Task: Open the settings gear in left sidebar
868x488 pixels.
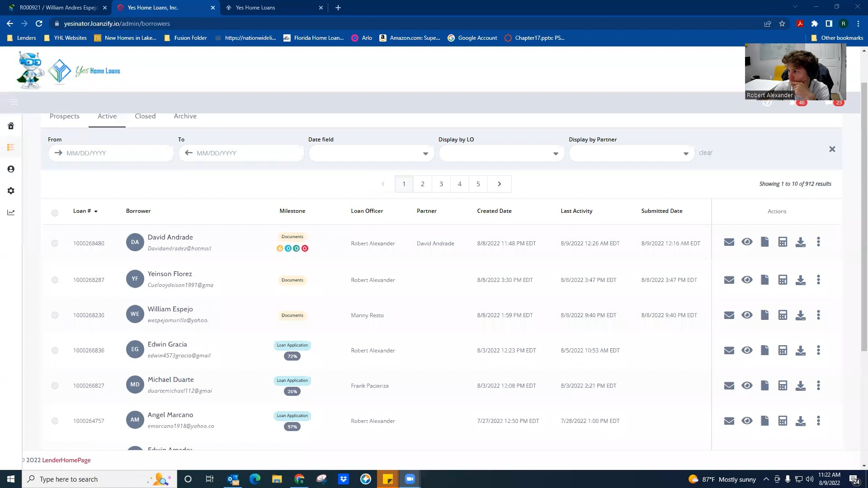Action: (11, 191)
